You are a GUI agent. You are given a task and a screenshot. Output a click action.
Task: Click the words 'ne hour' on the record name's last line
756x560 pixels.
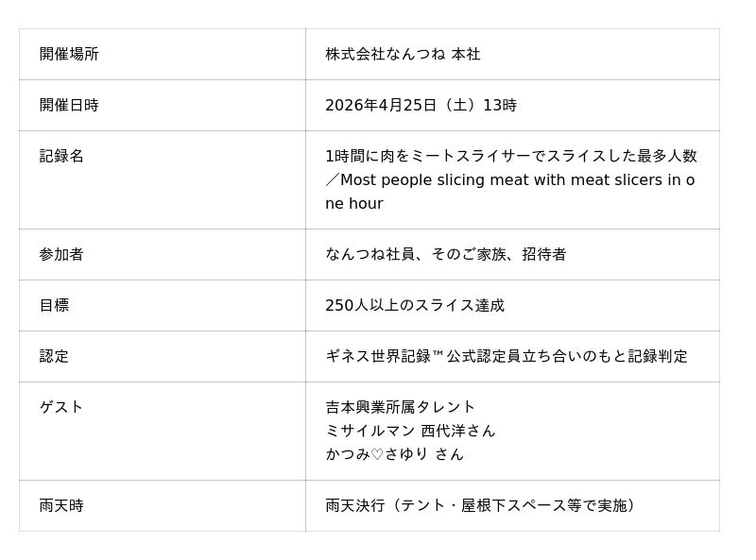pos(354,204)
